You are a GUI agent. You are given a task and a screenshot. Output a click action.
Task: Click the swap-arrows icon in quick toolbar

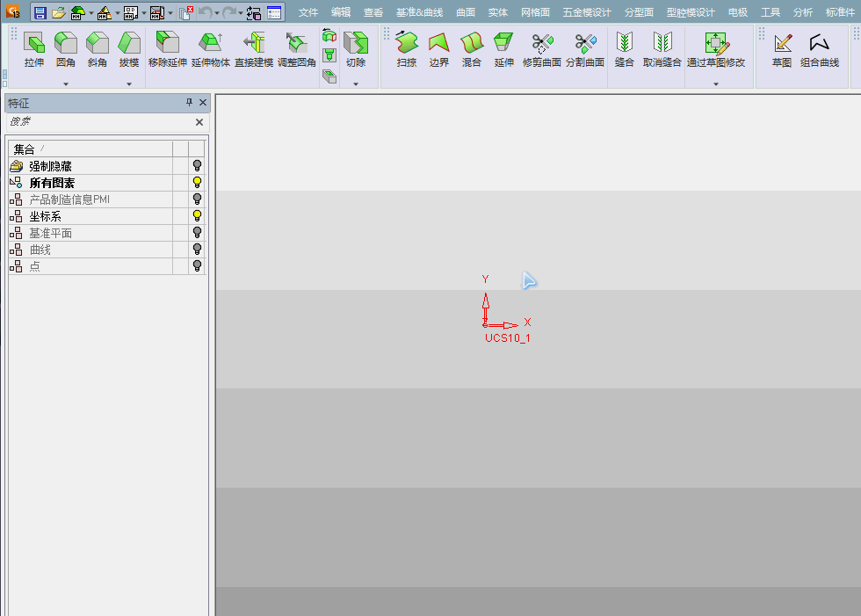click(254, 12)
